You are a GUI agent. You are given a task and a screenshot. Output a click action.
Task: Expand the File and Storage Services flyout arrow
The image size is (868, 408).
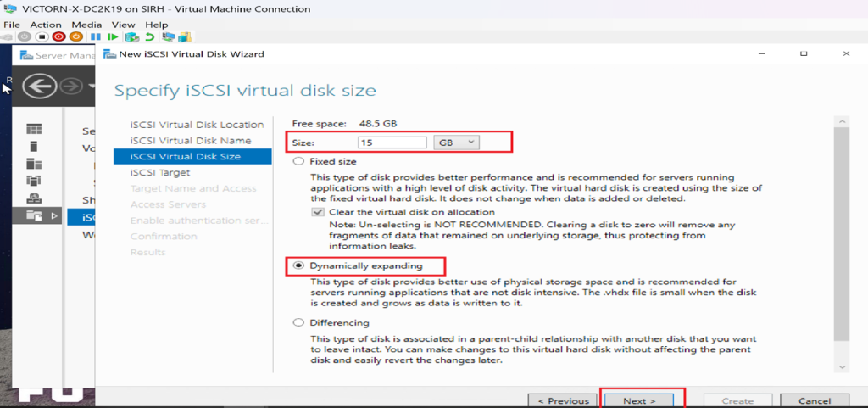click(56, 216)
